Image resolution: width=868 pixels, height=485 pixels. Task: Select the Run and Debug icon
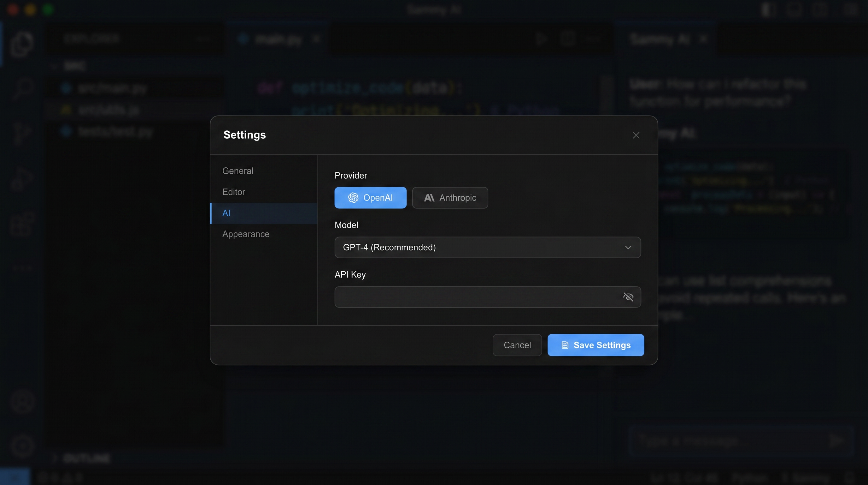point(21,178)
